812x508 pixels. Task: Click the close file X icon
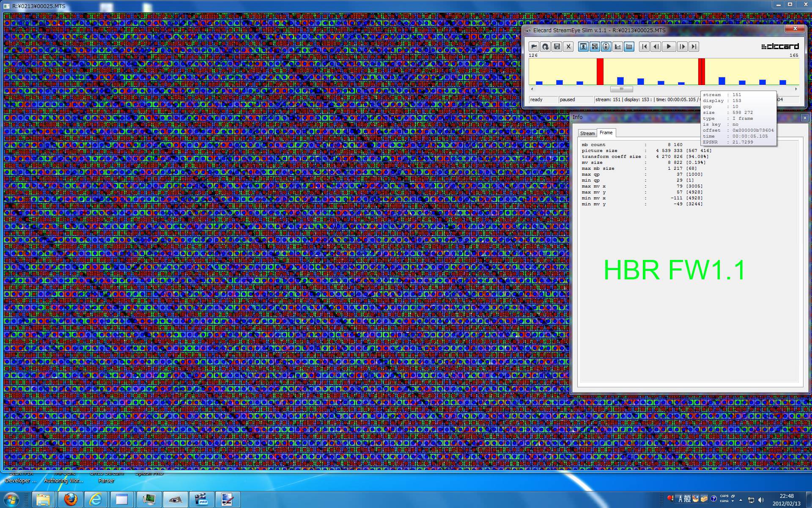point(568,47)
